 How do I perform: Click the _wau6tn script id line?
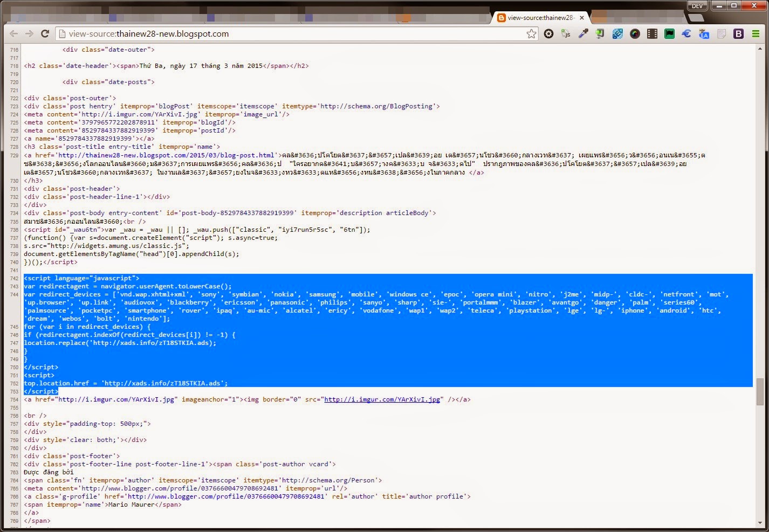197,230
